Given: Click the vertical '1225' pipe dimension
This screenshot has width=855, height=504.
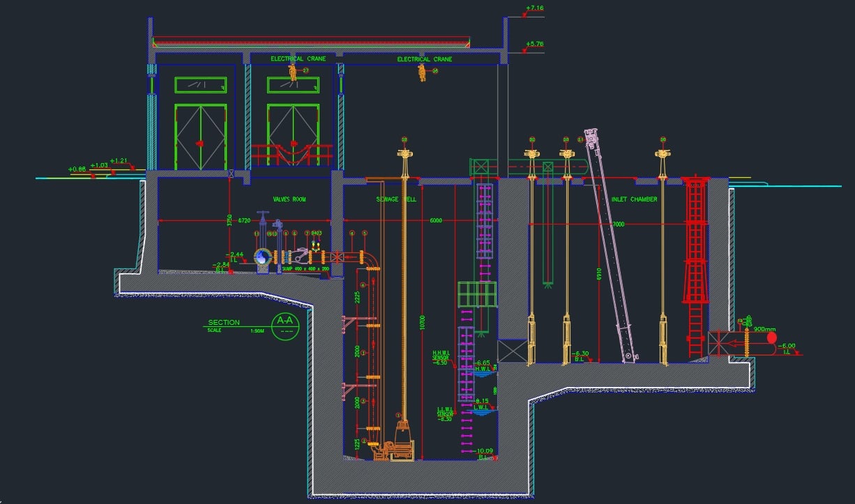Looking at the screenshot, I should coord(357,443).
